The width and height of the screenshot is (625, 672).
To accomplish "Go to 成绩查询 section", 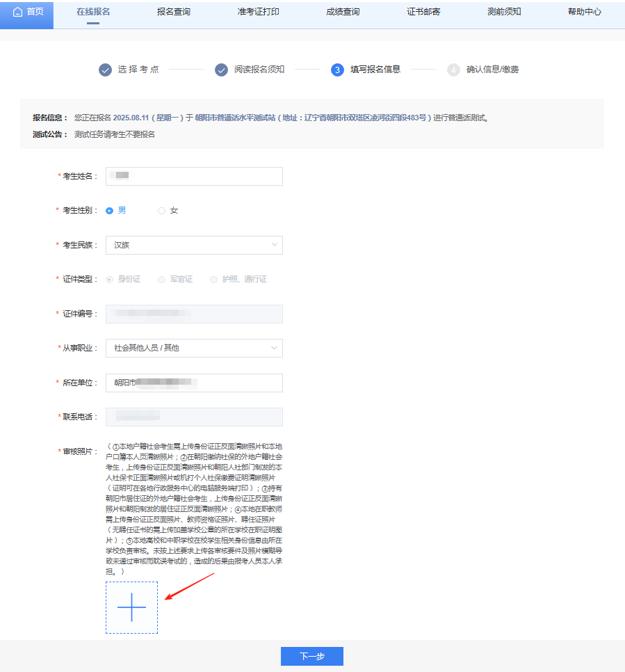I will (x=341, y=13).
